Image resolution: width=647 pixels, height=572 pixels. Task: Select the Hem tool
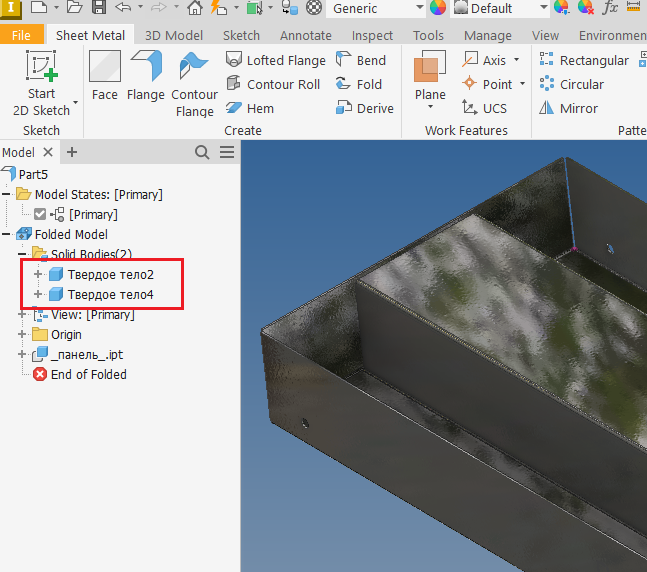point(250,108)
